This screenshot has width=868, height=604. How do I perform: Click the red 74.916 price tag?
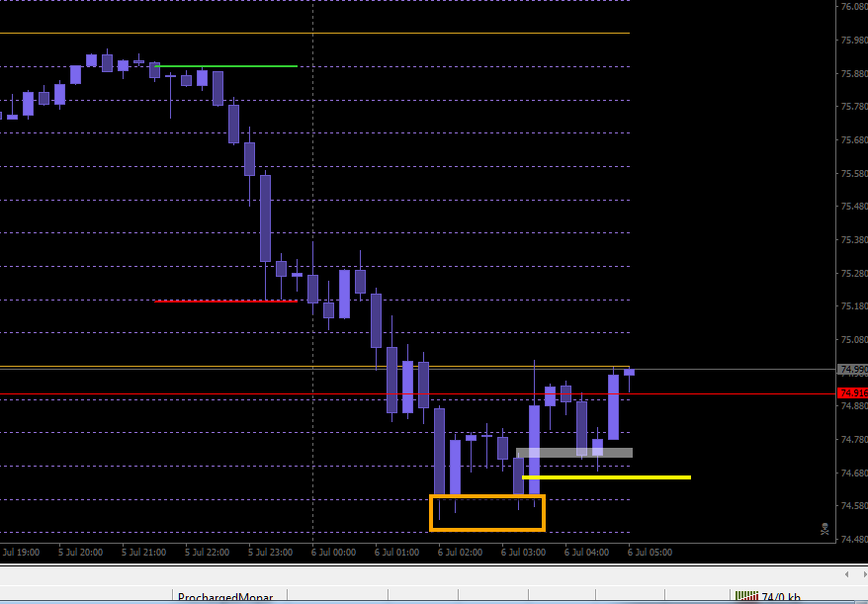853,393
